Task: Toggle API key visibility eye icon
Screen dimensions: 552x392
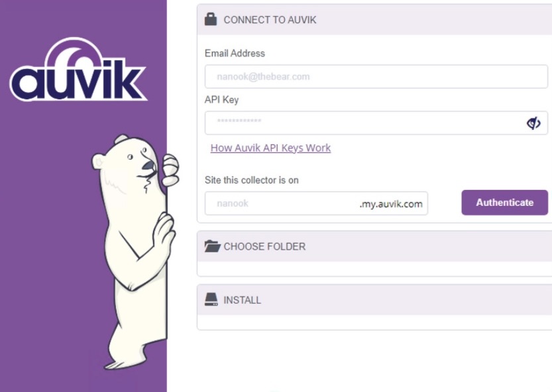Action: [x=533, y=123]
